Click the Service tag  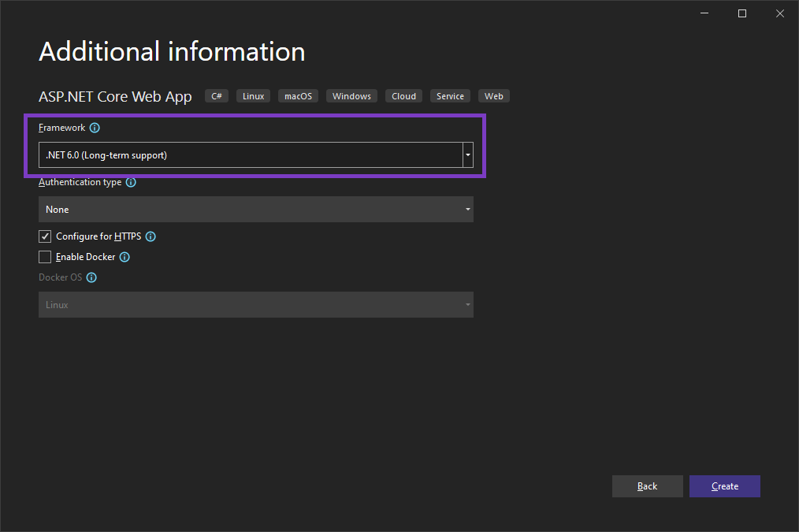point(450,96)
